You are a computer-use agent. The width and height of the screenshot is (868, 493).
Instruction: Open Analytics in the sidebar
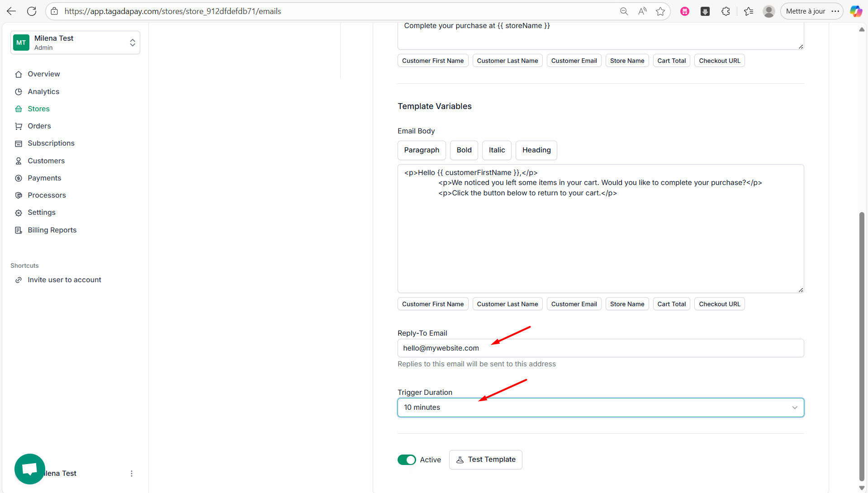[x=43, y=91]
